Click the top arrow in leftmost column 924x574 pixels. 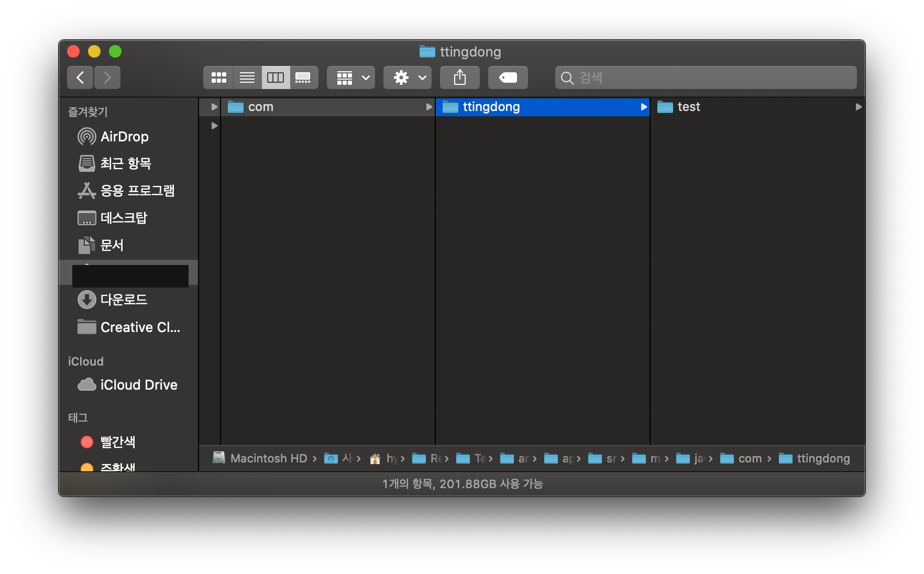tap(214, 107)
